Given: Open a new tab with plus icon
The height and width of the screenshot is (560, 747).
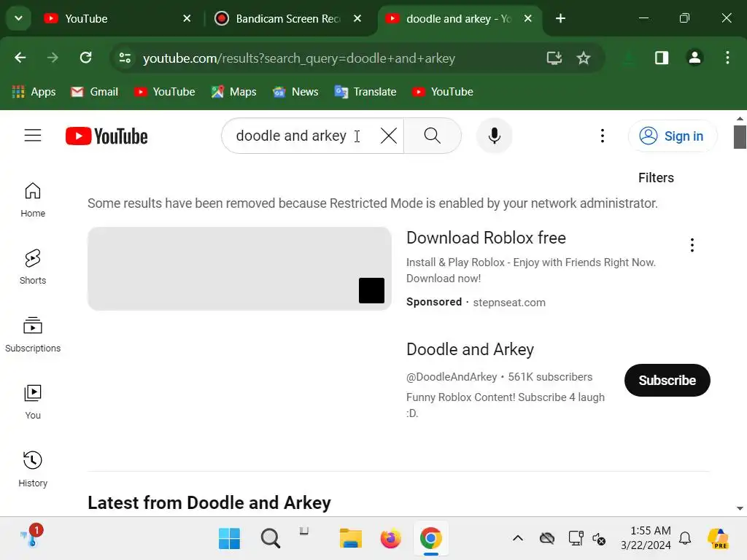Looking at the screenshot, I should (560, 18).
